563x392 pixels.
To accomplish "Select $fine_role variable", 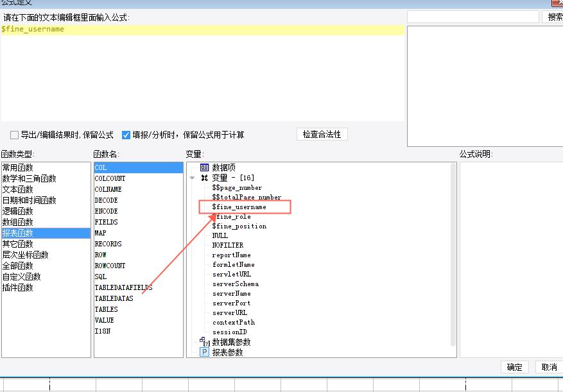I will click(x=232, y=217).
